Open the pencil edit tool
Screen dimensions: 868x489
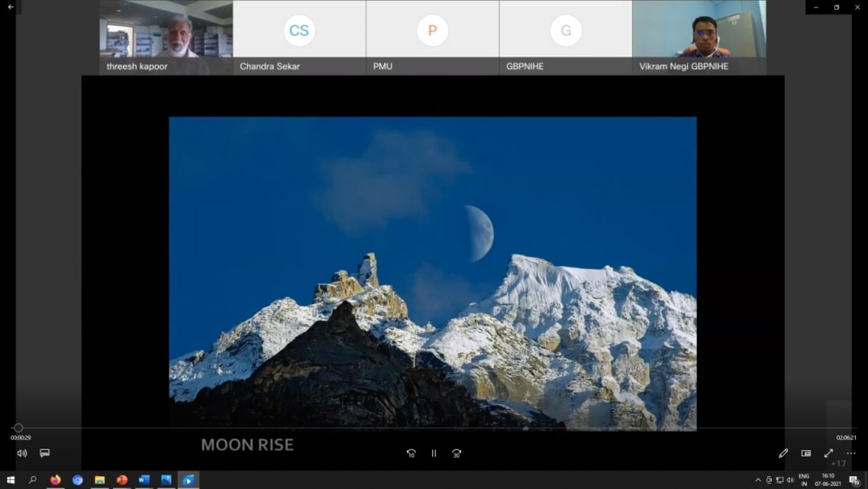tap(783, 453)
